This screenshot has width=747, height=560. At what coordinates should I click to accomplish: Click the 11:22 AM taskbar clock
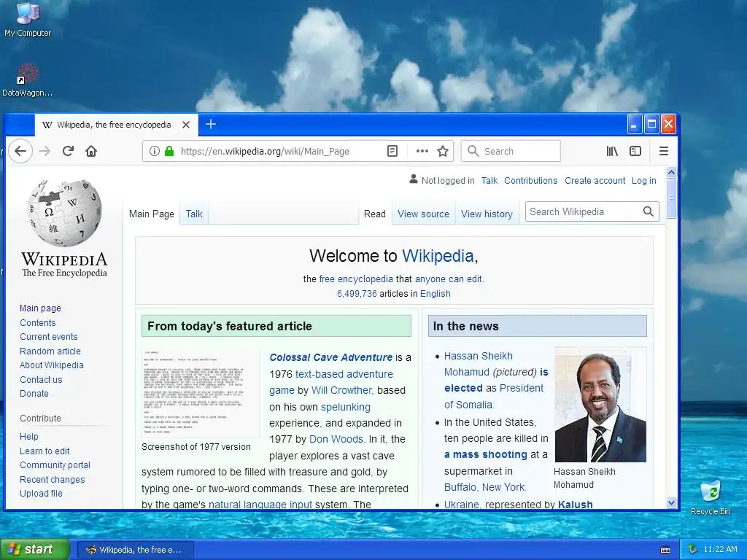coord(720,549)
